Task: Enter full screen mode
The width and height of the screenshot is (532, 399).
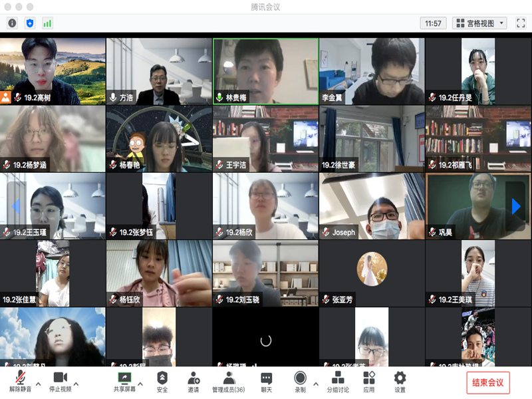Action: point(519,23)
